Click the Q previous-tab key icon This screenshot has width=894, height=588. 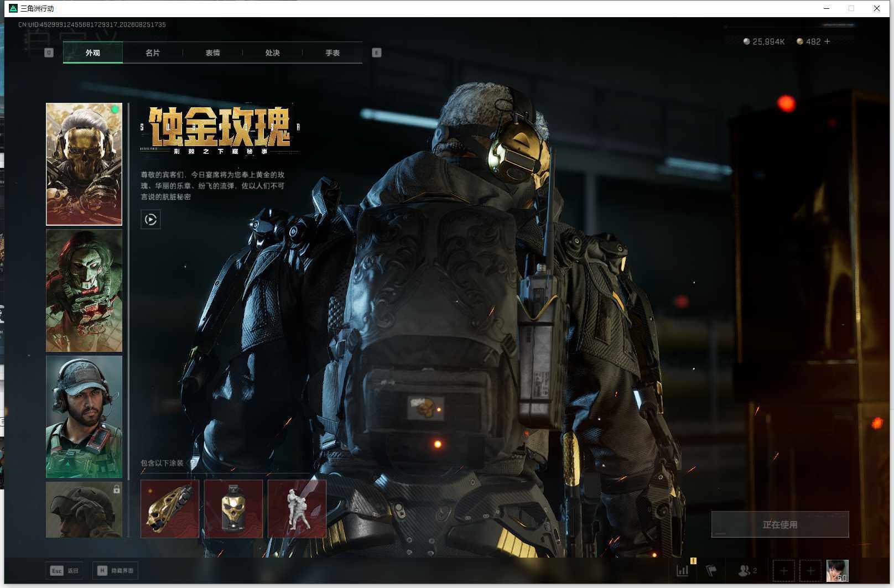pyautogui.click(x=49, y=53)
